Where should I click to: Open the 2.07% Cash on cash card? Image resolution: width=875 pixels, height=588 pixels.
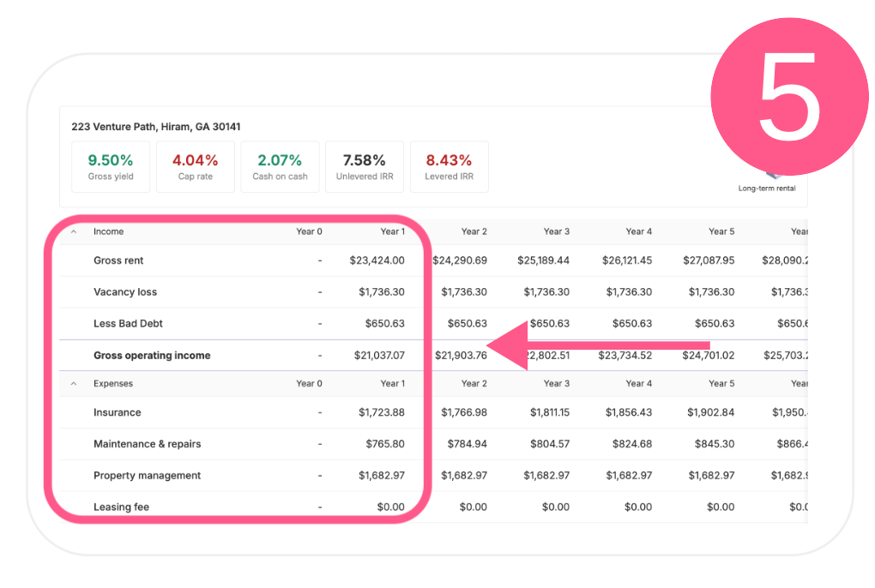click(281, 166)
